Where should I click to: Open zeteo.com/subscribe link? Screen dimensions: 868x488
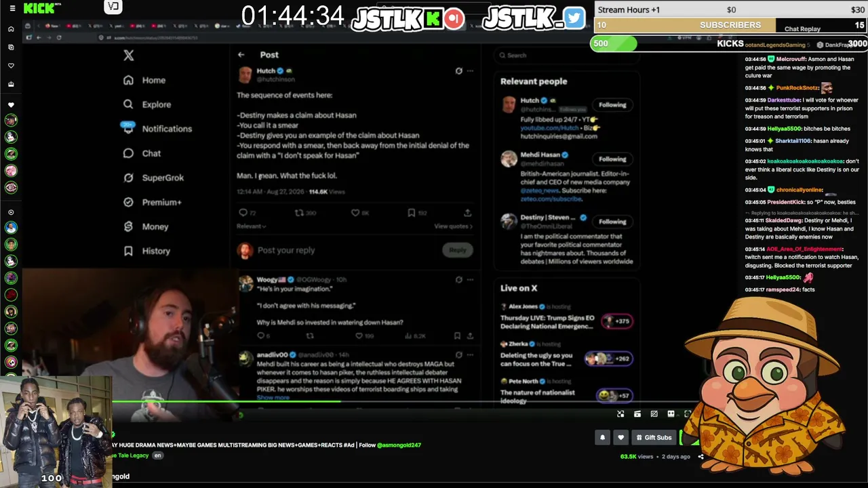tap(551, 199)
